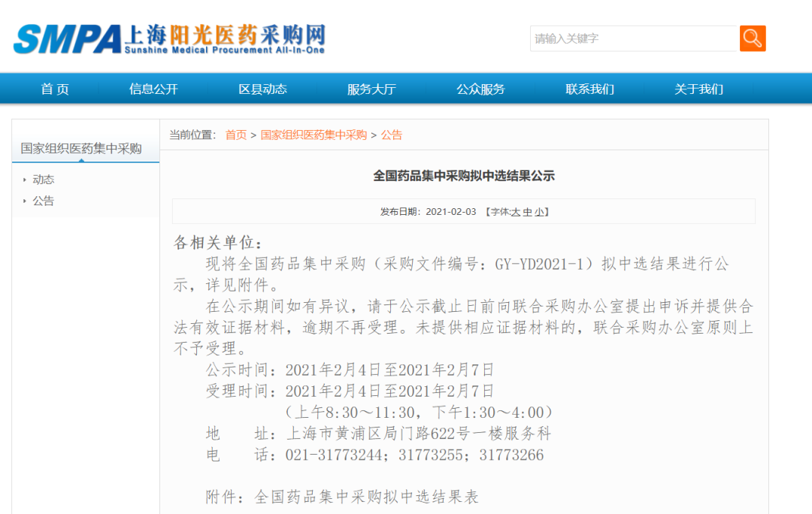
Task: Open 公告 in the left sidebar
Action: click(44, 201)
